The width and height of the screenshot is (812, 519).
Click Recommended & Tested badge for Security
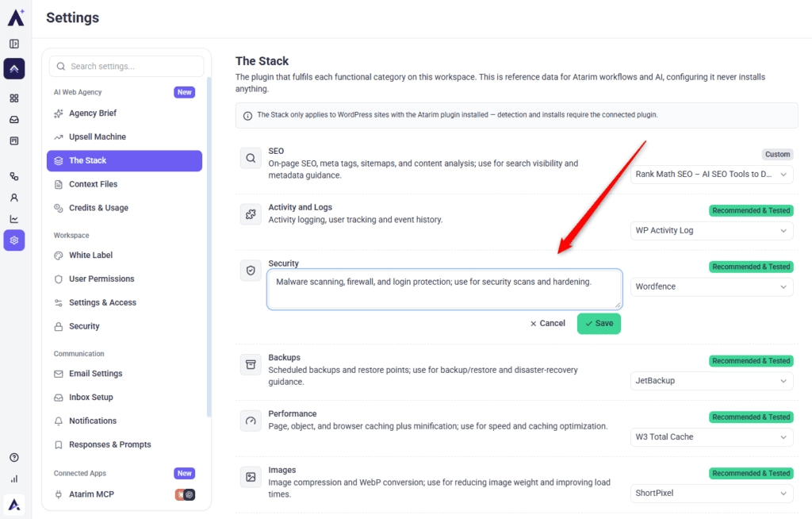(x=751, y=267)
